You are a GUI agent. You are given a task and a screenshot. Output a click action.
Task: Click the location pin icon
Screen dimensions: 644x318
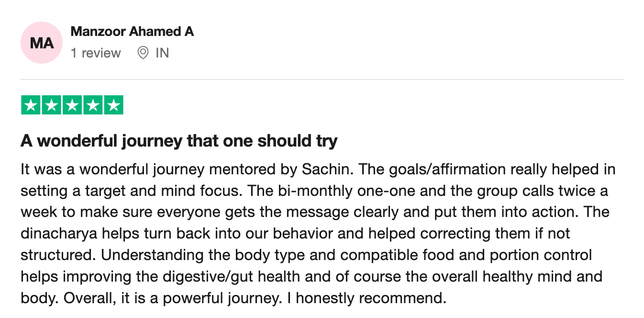[x=143, y=53]
